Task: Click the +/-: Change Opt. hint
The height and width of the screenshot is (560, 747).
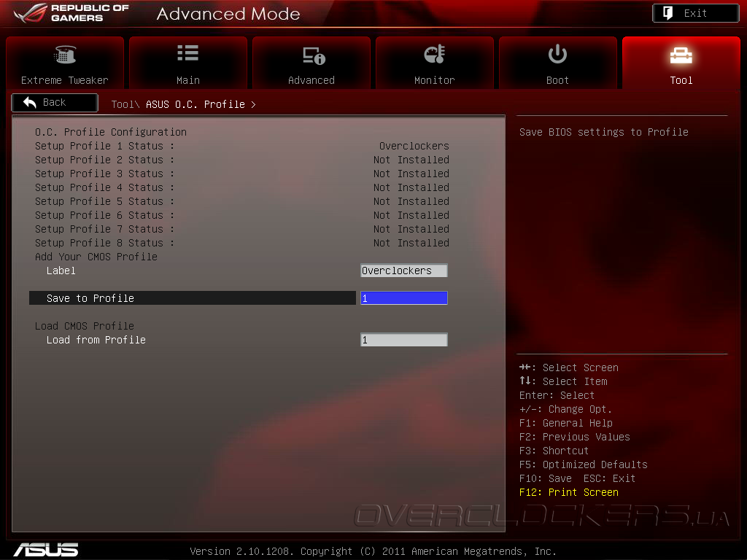Action: [565, 409]
